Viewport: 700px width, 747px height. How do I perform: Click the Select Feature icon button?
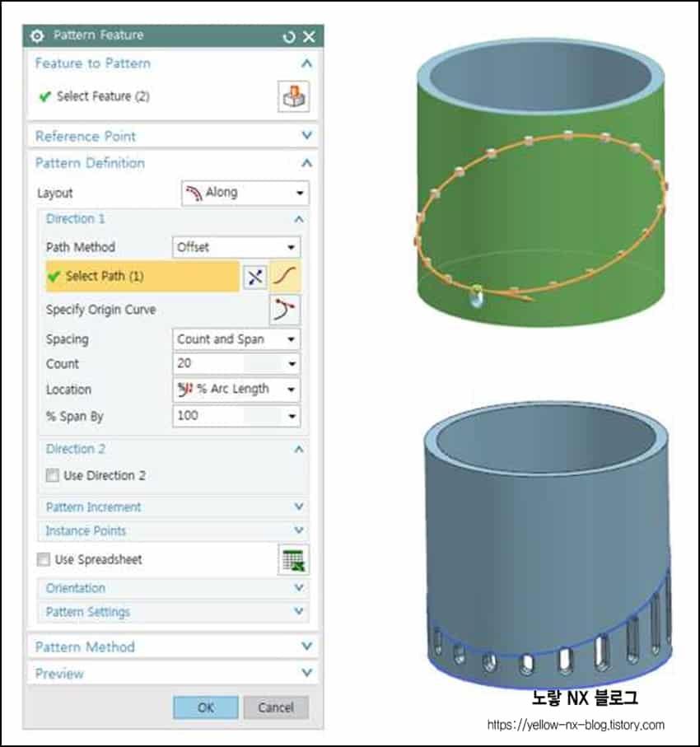click(x=293, y=96)
